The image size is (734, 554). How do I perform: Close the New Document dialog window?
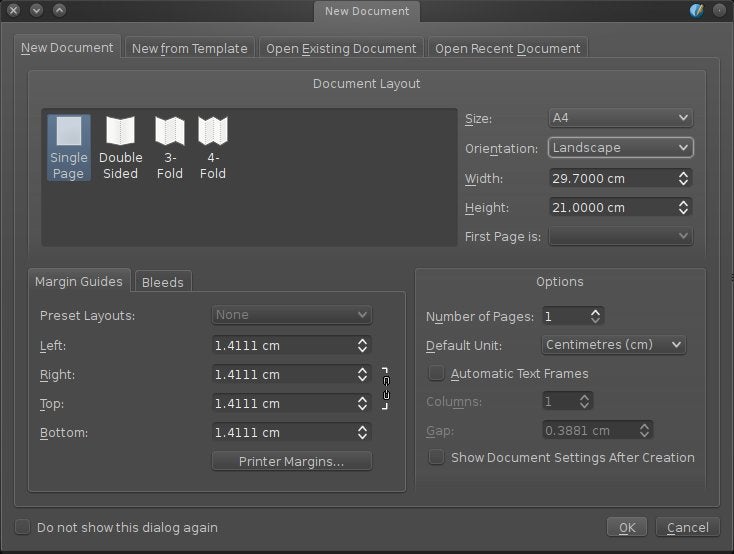pyautogui.click(x=14, y=10)
